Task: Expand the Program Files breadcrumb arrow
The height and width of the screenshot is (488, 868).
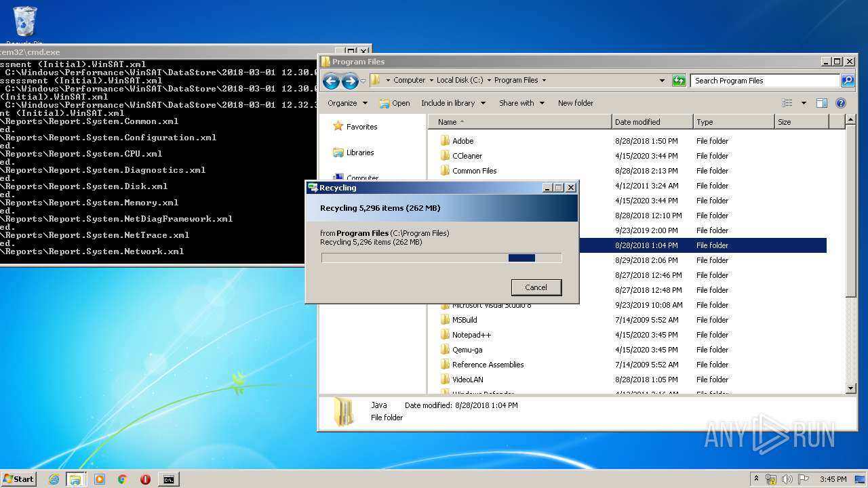Action: [543, 80]
